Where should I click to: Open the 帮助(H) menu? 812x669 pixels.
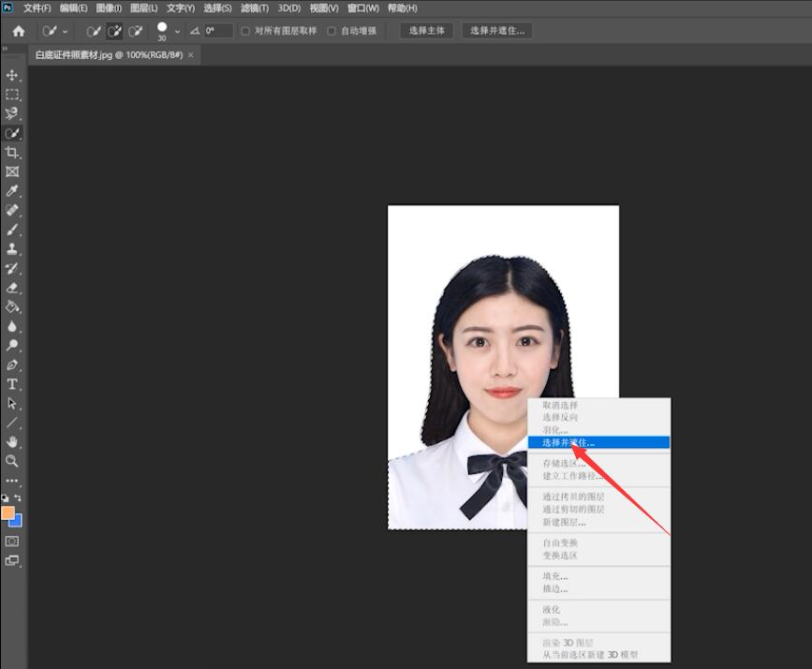click(x=403, y=8)
